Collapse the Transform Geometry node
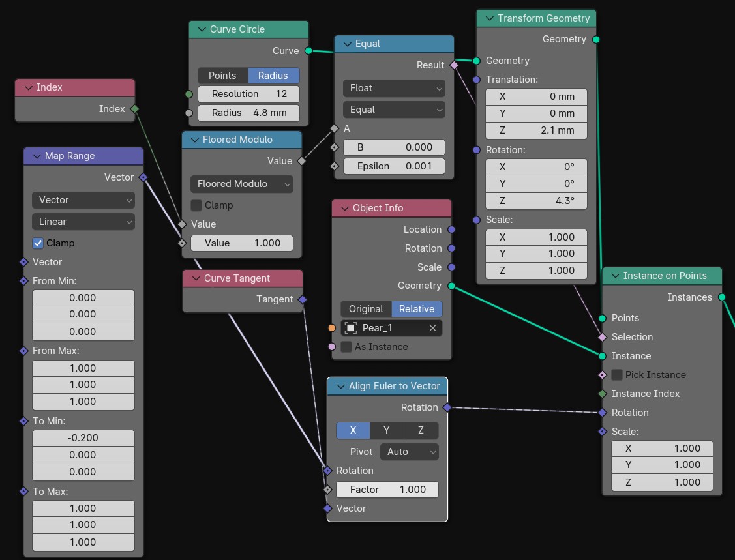The height and width of the screenshot is (560, 735). pyautogui.click(x=488, y=18)
